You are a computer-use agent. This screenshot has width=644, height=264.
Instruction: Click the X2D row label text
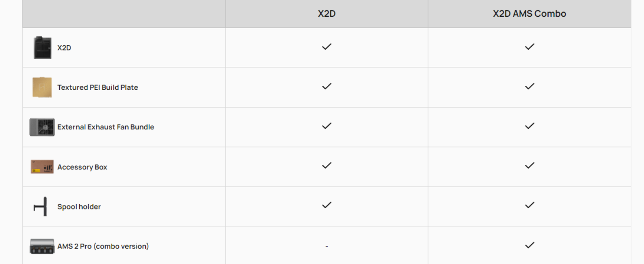(64, 48)
